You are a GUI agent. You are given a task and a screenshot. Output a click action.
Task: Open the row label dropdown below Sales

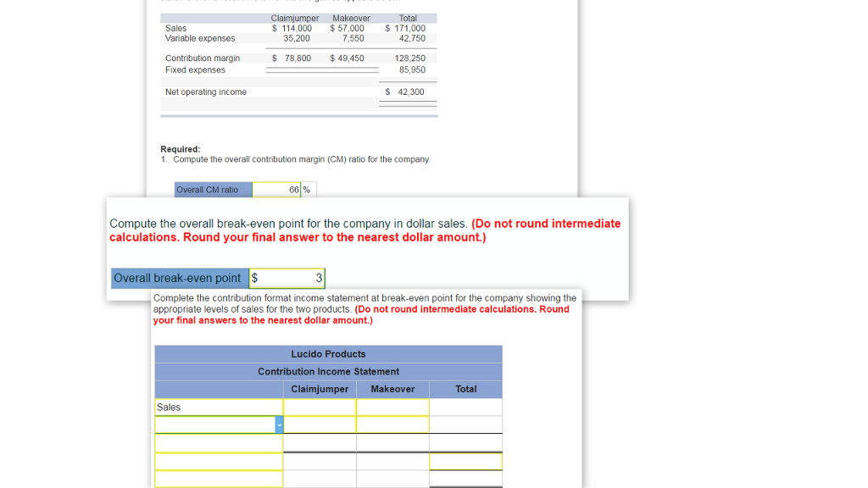279,425
